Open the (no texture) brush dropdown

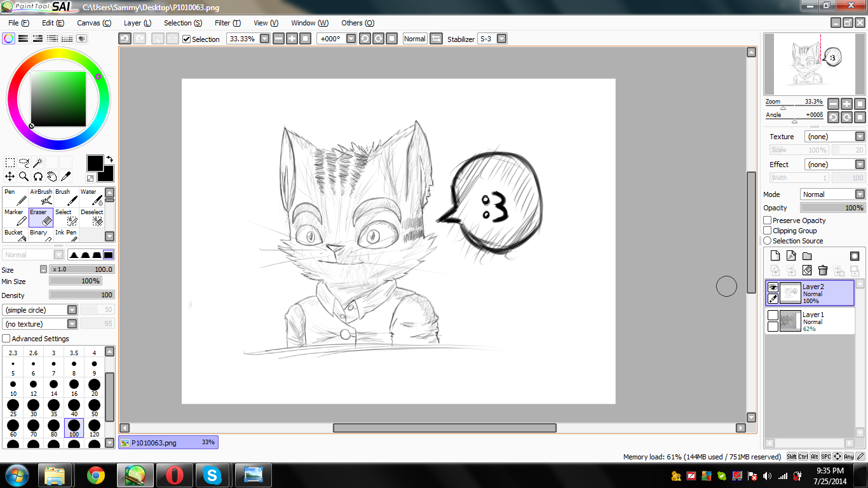72,324
